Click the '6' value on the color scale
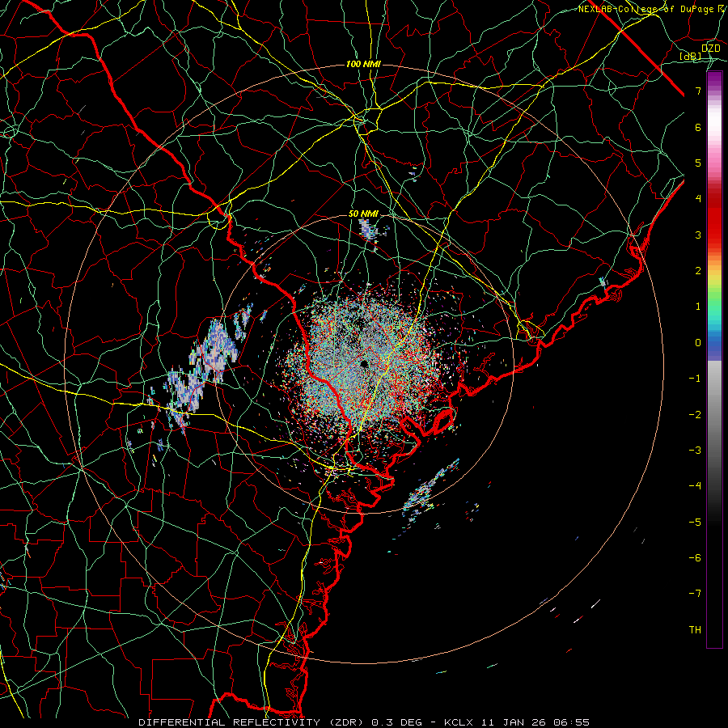 (698, 127)
